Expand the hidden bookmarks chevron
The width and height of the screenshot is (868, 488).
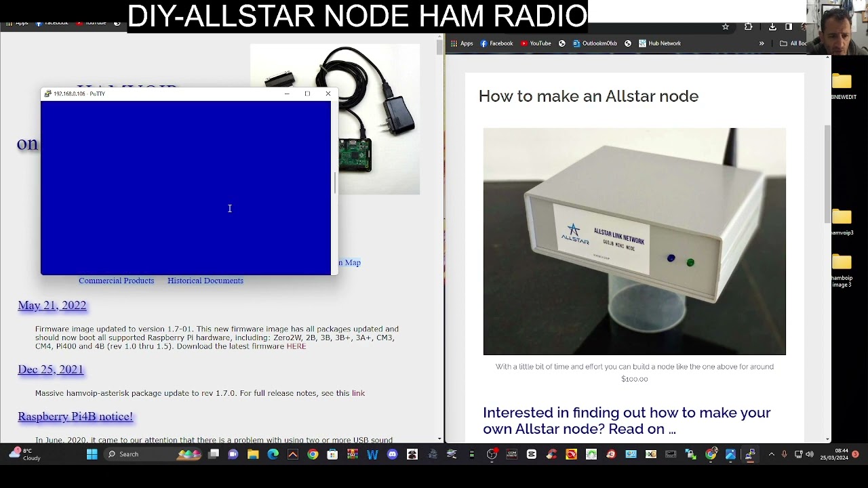click(762, 43)
